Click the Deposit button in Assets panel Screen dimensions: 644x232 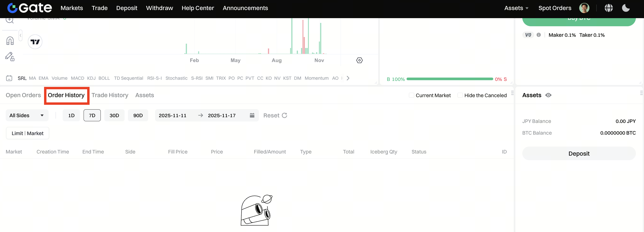[579, 153]
